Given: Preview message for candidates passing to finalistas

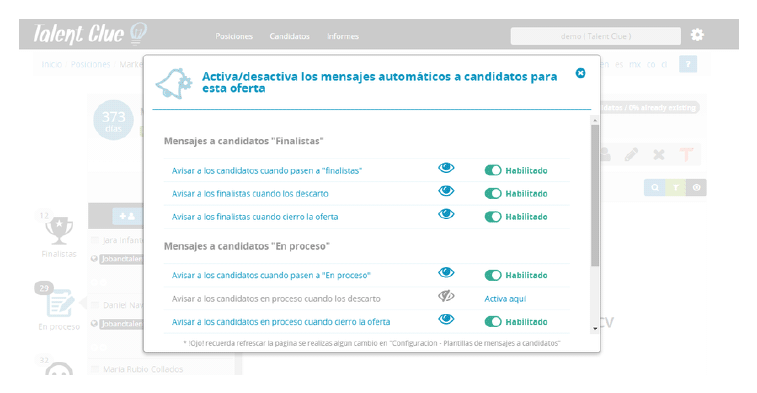Looking at the screenshot, I should pos(446,168).
